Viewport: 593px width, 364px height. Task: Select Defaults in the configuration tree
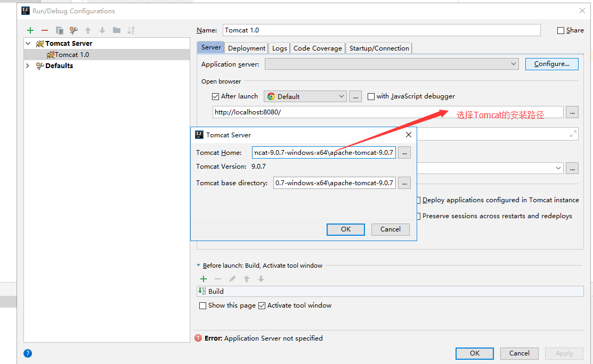tap(59, 65)
